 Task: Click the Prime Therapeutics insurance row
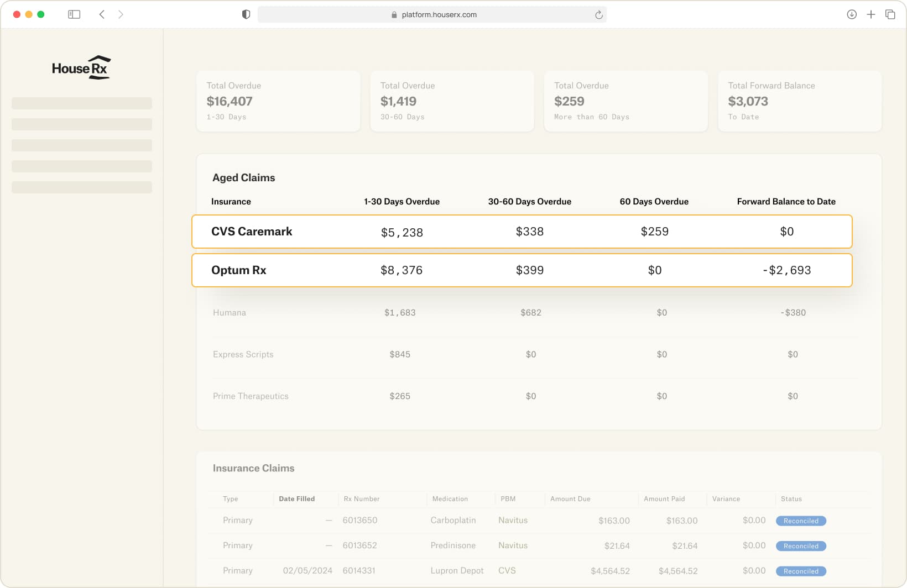(251, 396)
